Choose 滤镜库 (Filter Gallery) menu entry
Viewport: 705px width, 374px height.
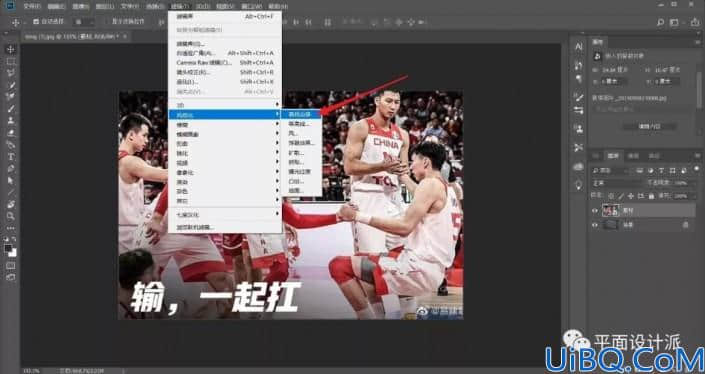click(x=225, y=44)
